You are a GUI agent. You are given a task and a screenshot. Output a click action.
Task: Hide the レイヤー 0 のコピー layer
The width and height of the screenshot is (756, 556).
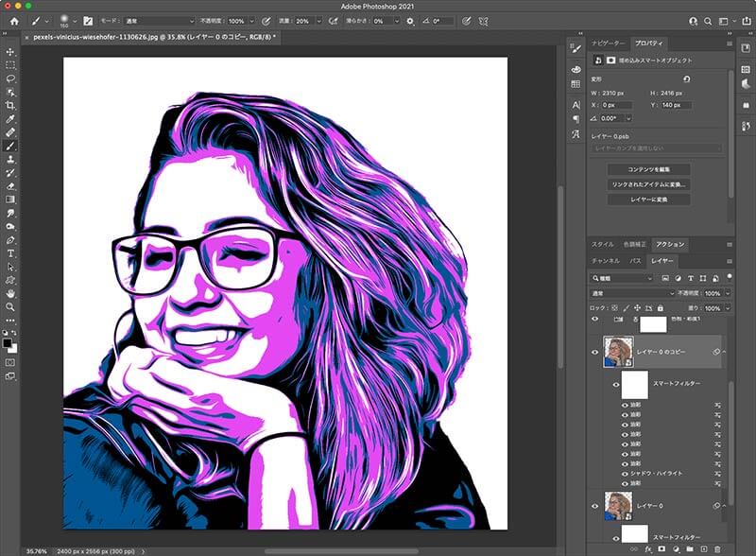pos(595,352)
